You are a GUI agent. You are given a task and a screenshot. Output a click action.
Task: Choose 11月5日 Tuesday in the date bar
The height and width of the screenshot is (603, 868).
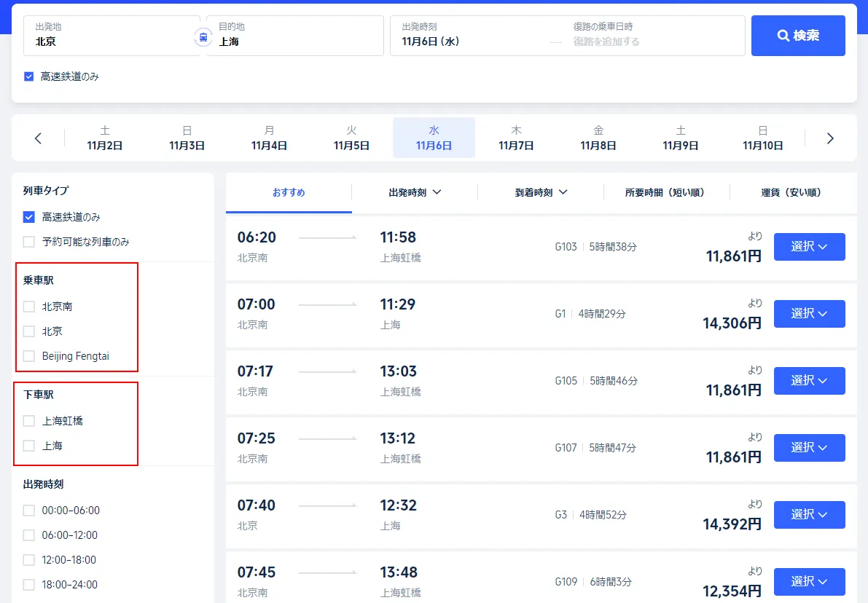[351, 138]
